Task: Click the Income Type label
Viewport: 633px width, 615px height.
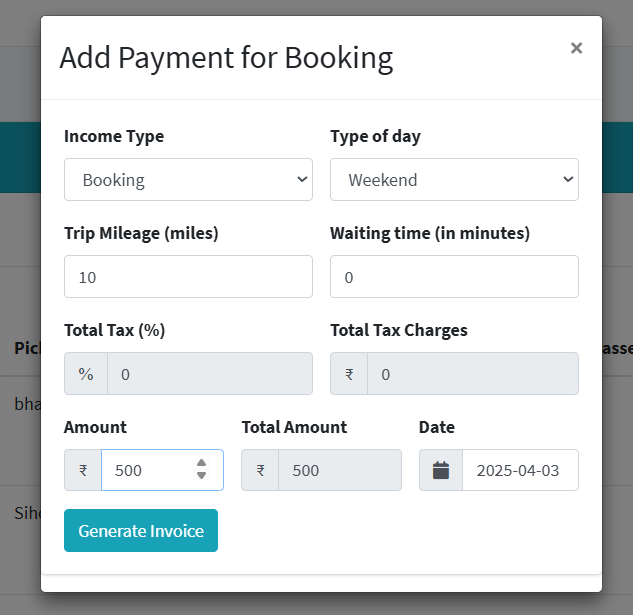Action: 114,137
